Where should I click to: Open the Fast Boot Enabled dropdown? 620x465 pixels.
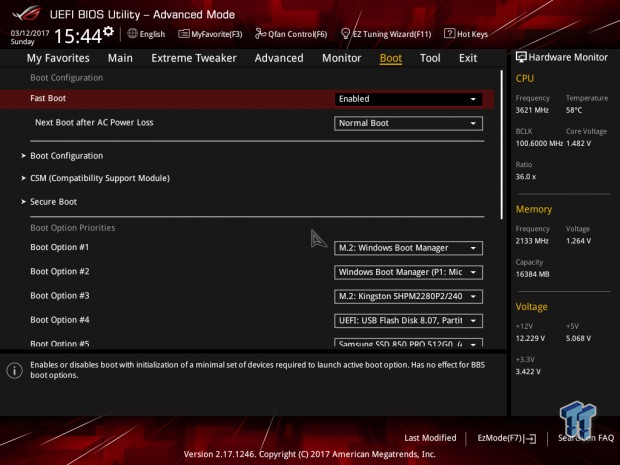pos(408,99)
